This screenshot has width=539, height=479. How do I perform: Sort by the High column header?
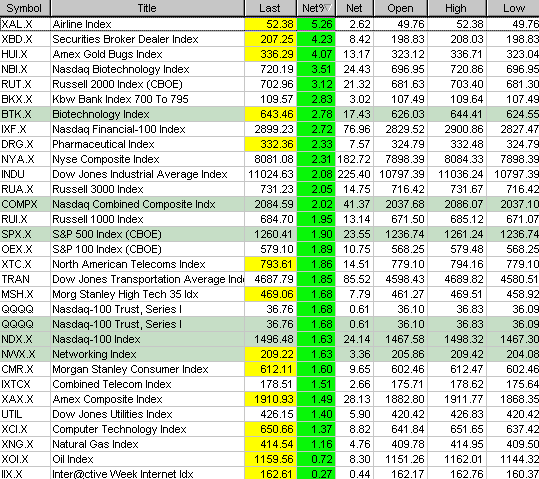[x=457, y=8]
